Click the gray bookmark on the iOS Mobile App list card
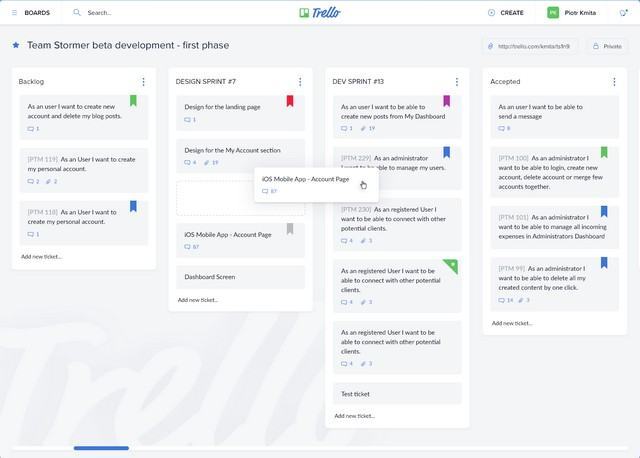Screen dimensions: 640x458 click(290, 229)
